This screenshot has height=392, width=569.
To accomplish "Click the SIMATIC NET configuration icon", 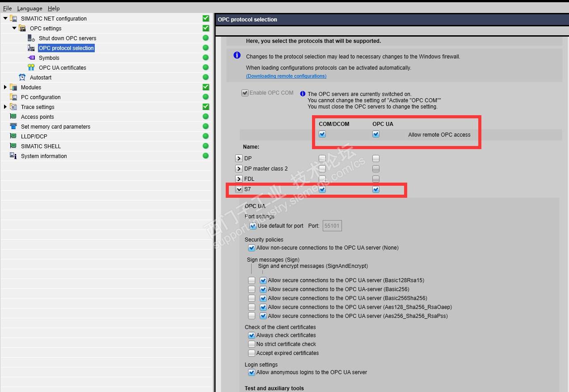I will tap(13, 18).
